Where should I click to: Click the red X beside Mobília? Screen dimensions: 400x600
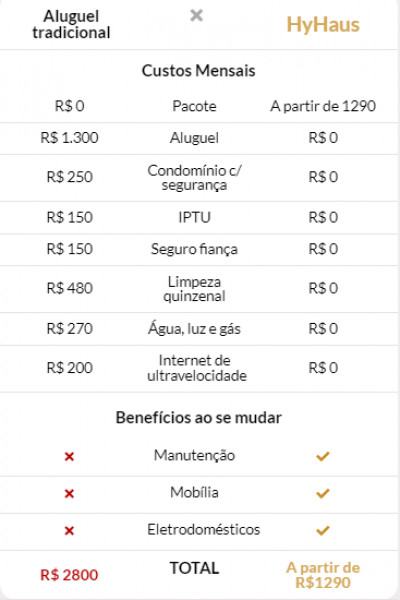click(69, 493)
